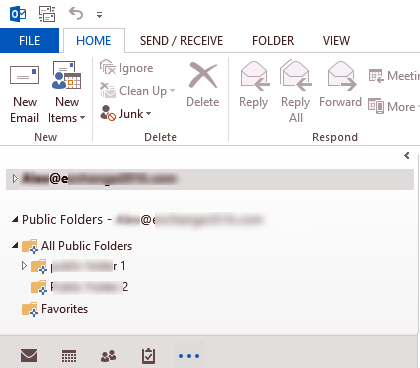Switch to the HOME tab
Screen dimensions: 420x368
(x=94, y=41)
